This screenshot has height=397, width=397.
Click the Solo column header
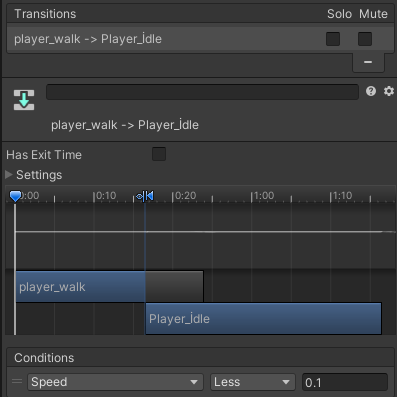pyautogui.click(x=339, y=14)
